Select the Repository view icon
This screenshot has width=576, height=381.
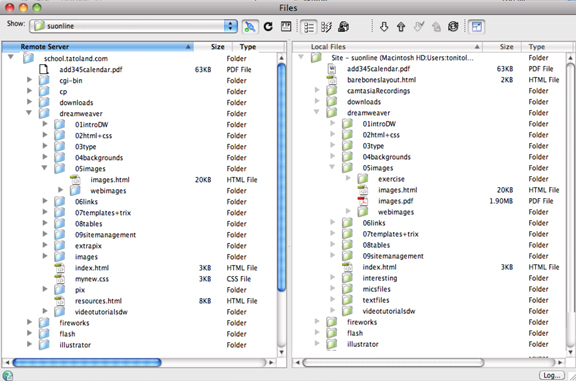pyautogui.click(x=343, y=26)
